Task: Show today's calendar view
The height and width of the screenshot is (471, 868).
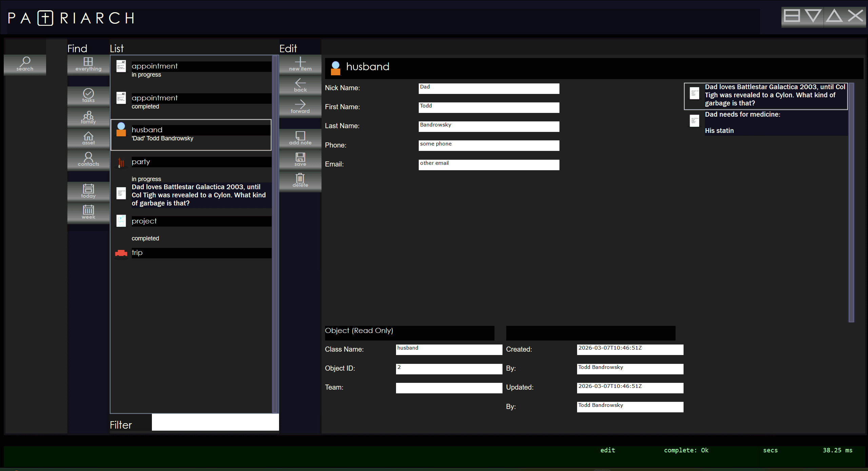Action: pyautogui.click(x=88, y=191)
